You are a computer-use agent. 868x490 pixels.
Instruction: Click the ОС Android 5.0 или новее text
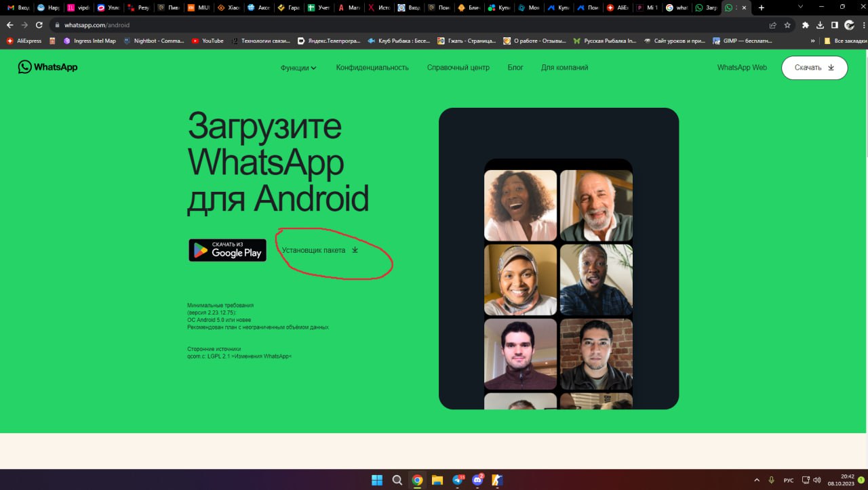coord(219,320)
